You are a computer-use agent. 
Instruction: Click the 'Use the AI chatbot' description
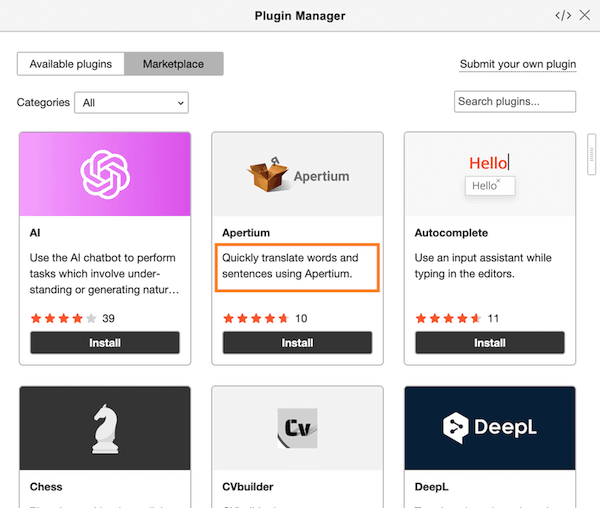click(x=104, y=274)
